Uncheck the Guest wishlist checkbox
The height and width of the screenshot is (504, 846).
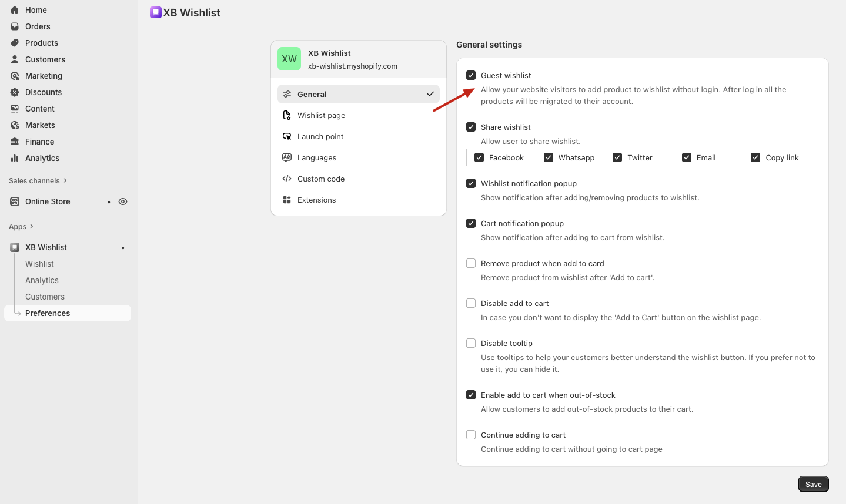471,75
